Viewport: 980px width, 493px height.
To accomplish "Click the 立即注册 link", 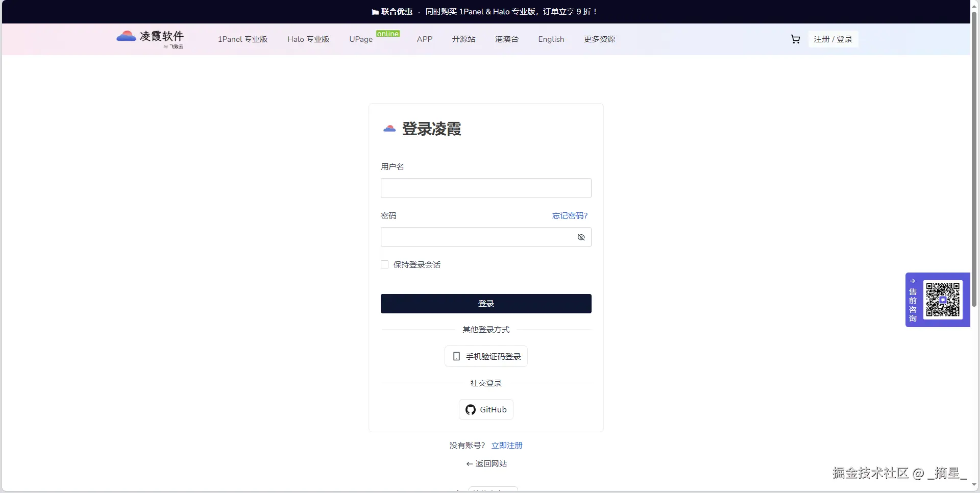I will (507, 446).
